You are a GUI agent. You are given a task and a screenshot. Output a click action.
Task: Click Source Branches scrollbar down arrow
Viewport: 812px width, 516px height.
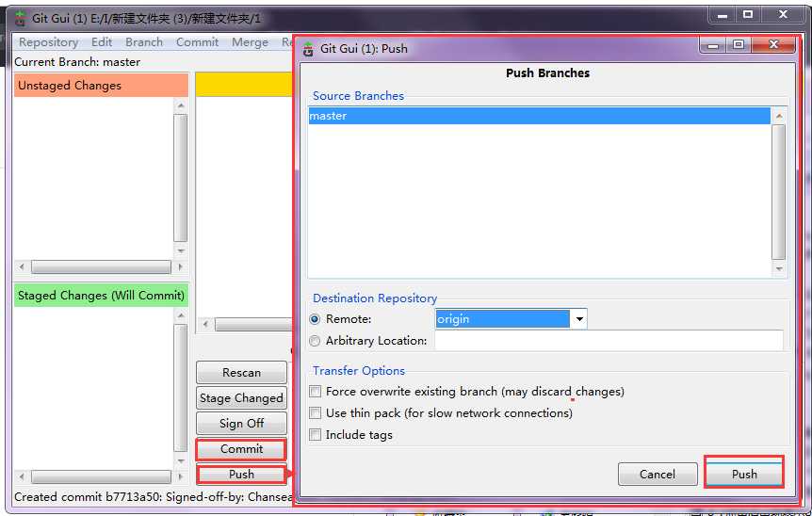[779, 268]
